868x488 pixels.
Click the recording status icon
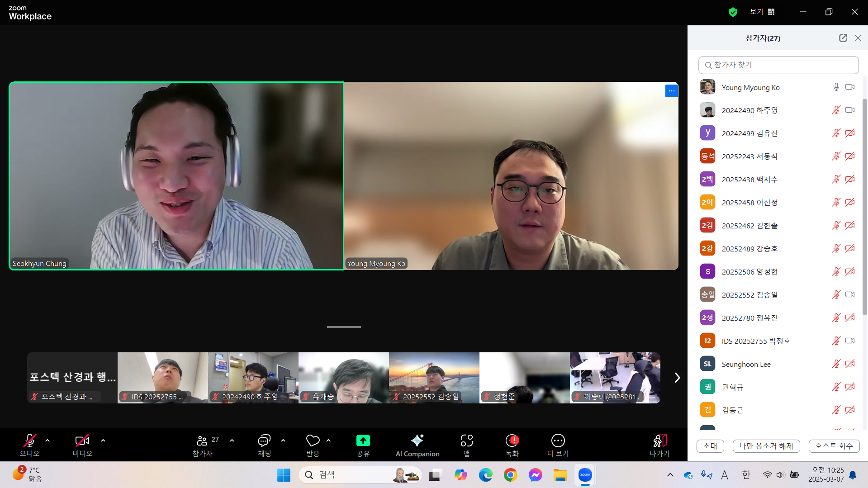[x=512, y=440]
